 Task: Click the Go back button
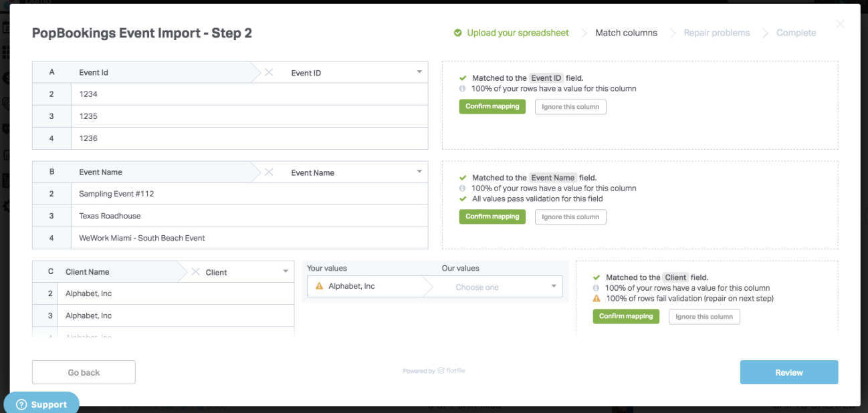(84, 372)
